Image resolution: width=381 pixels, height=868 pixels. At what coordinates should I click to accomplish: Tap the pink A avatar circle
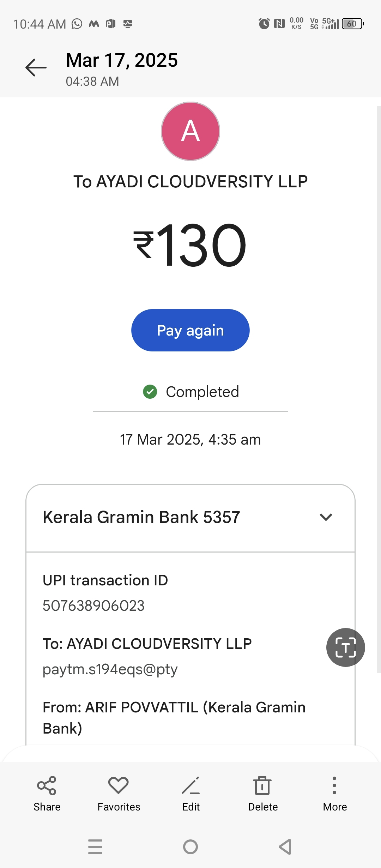190,131
